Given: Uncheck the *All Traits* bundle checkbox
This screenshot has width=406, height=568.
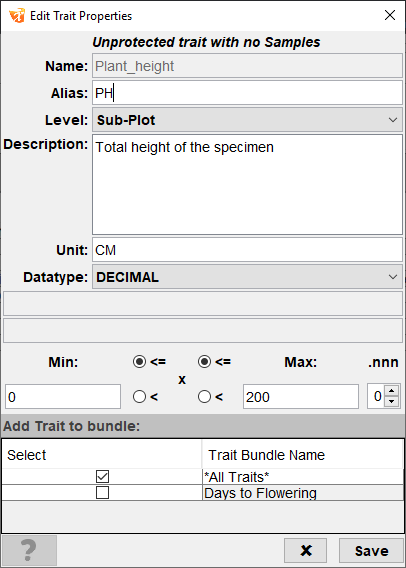Looking at the screenshot, I should (x=102, y=477).
